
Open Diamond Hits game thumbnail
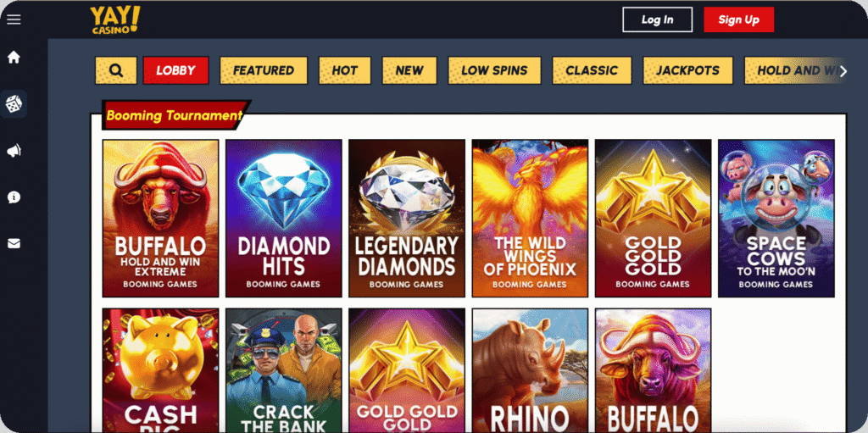(283, 218)
